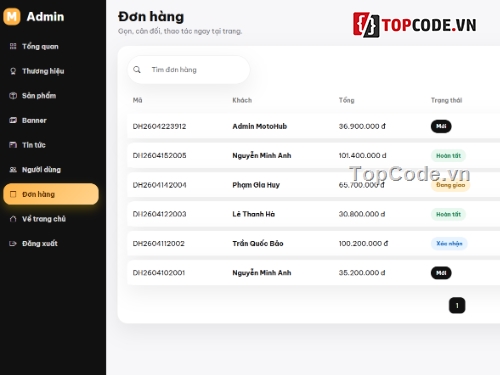Screen dimensions: 500x375
Task: Open the Tổng quan menu item
Action: pos(51,46)
